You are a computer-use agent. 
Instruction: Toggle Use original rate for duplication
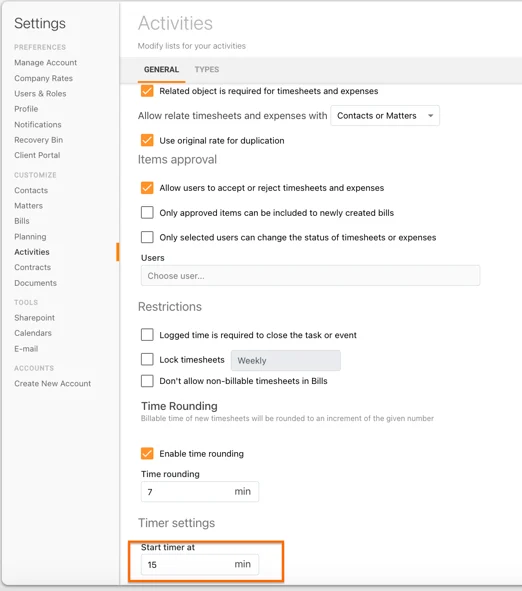click(x=147, y=140)
